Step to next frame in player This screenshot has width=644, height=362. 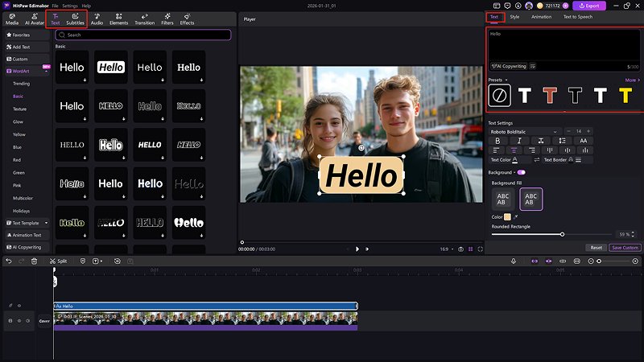click(367, 249)
